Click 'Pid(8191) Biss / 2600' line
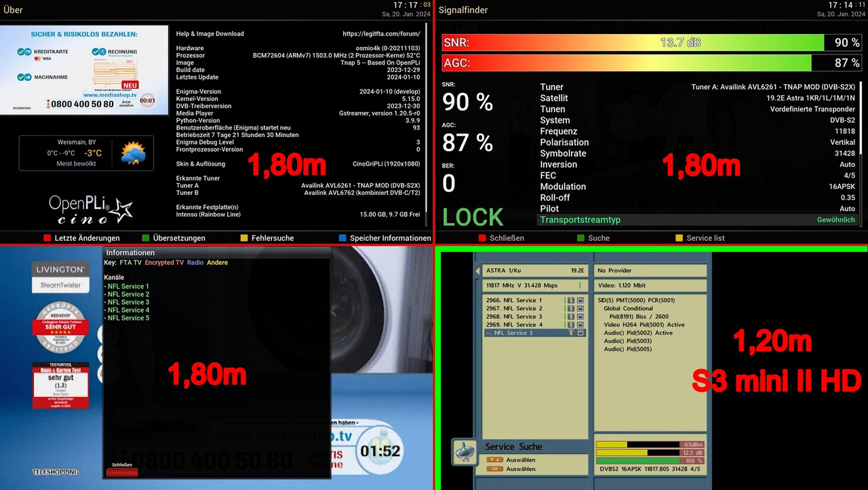Image resolution: width=868 pixels, height=490 pixels. coord(638,316)
